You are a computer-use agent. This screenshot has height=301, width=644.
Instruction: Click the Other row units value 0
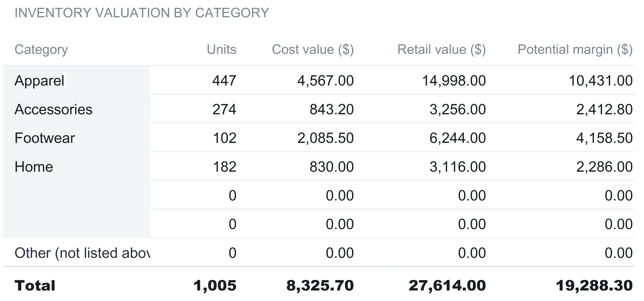[x=232, y=253]
